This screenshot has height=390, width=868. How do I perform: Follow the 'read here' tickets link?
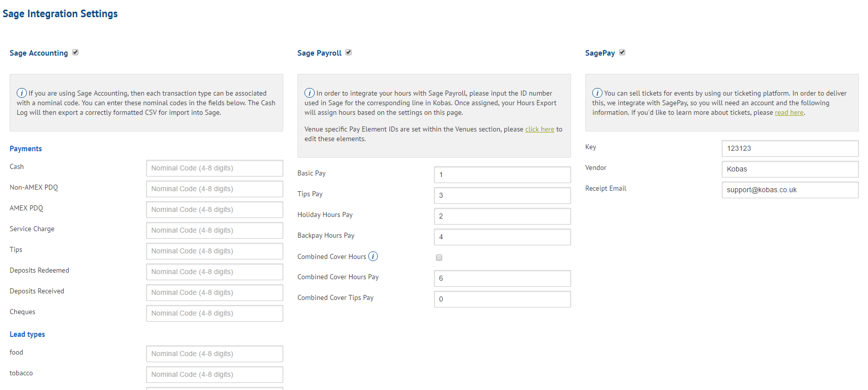pos(789,112)
